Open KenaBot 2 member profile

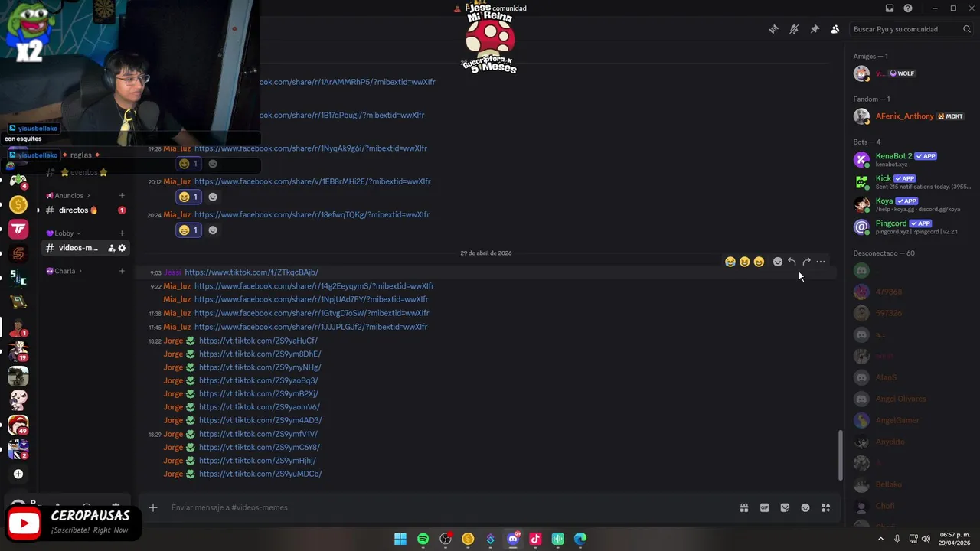click(913, 159)
